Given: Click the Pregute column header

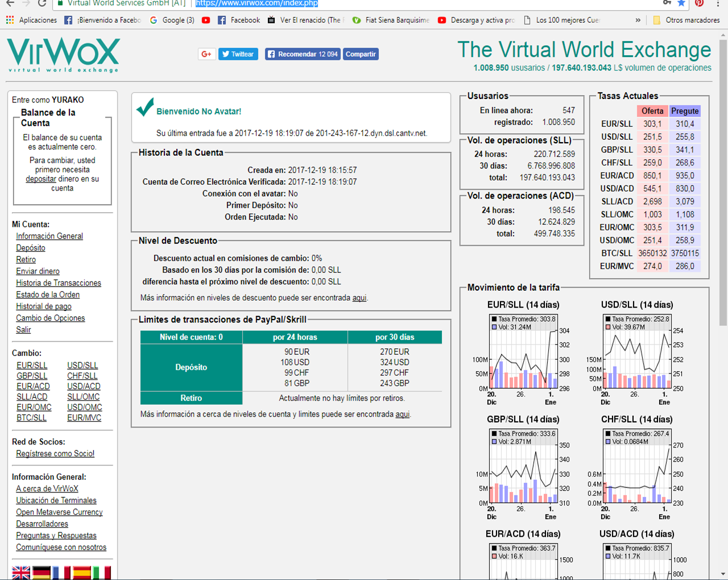Looking at the screenshot, I should pos(685,111).
